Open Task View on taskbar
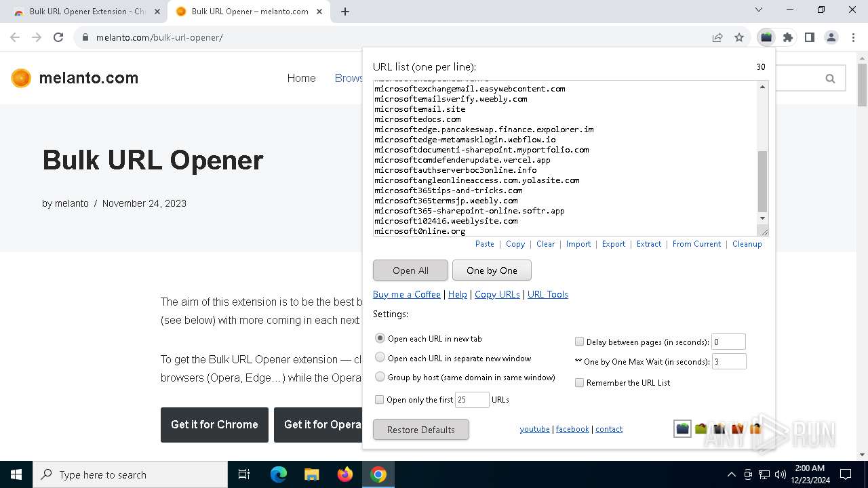868x488 pixels. pyautogui.click(x=244, y=474)
